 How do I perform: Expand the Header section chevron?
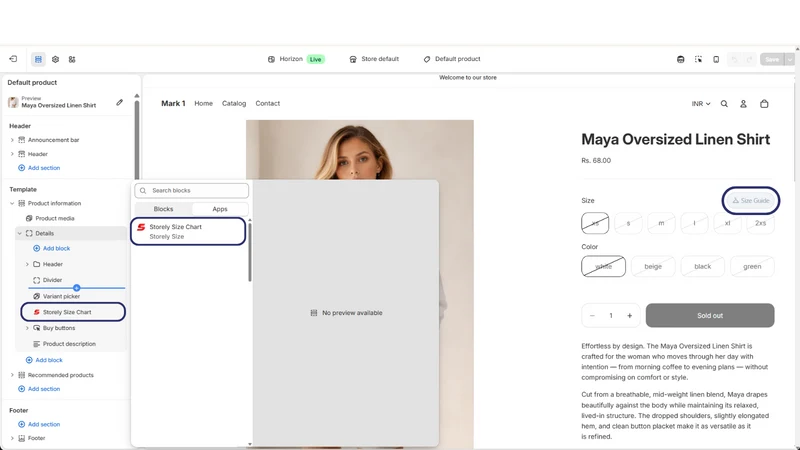pos(12,154)
